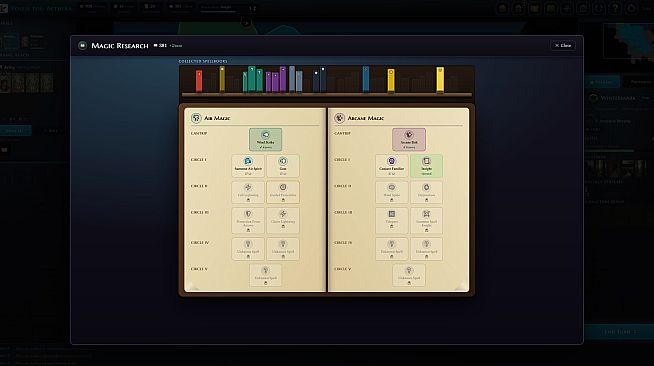654x366 pixels.
Task: Open the locked Call Lightning spell
Action: (248, 192)
